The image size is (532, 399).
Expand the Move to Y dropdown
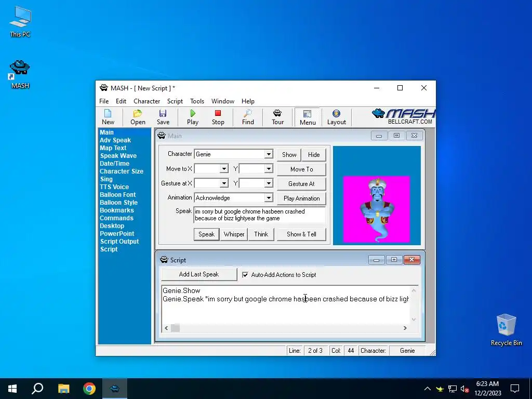click(269, 169)
